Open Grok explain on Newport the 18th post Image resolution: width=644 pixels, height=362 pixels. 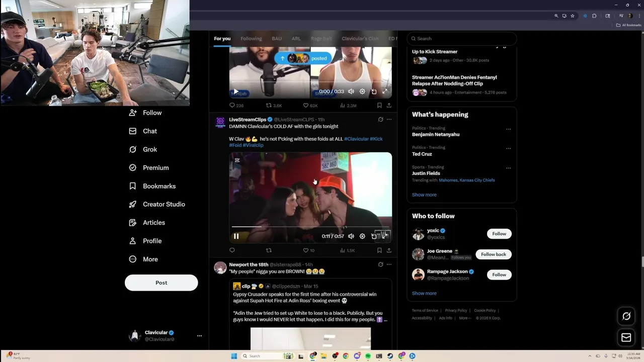380,264
